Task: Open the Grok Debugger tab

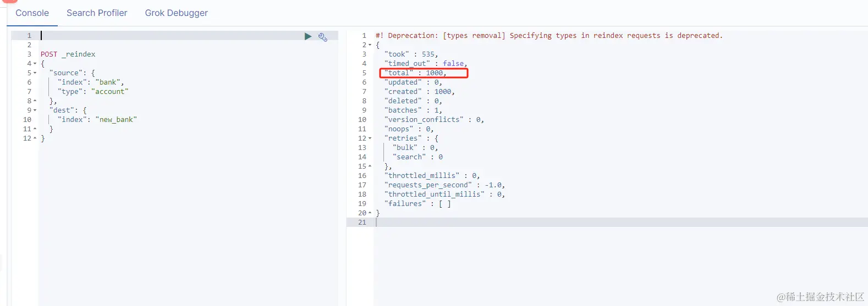Action: point(176,13)
